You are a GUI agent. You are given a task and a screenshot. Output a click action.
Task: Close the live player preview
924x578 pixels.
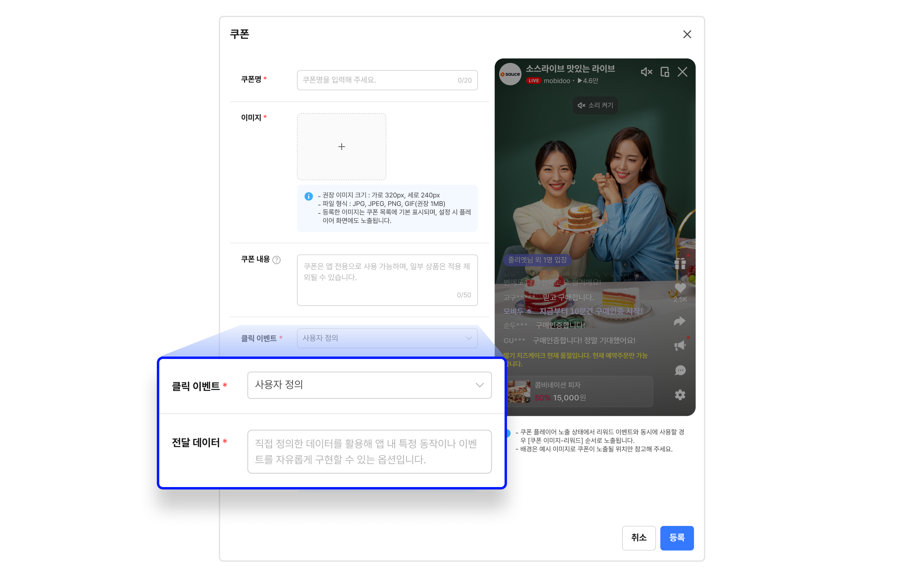pyautogui.click(x=682, y=72)
